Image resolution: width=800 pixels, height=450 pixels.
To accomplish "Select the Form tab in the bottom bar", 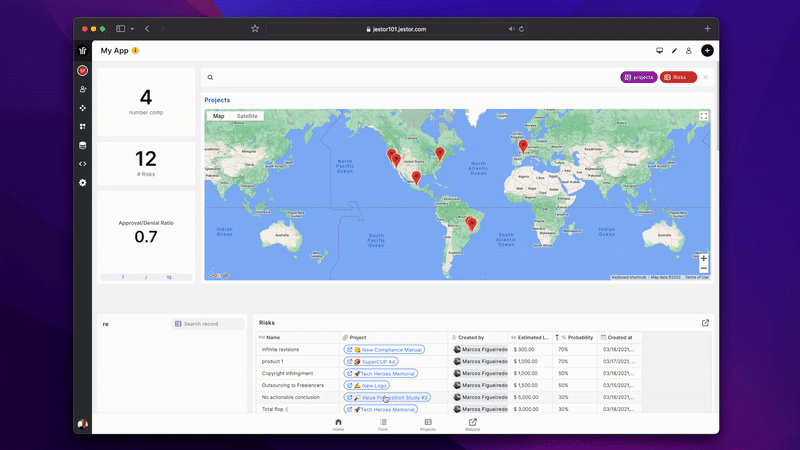I will pos(383,424).
